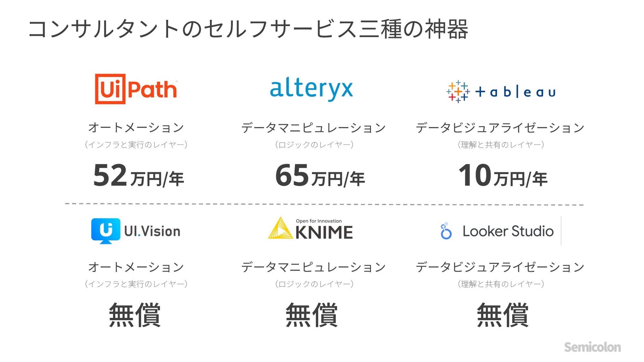Click the tableau logo
This screenshot has width=644, height=362.
(x=501, y=92)
